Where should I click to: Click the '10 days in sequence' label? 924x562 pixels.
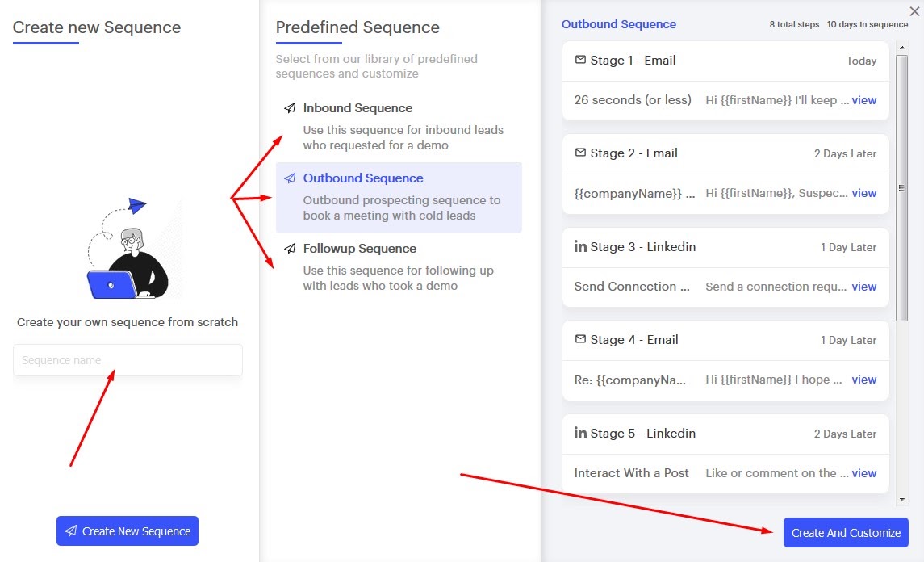click(868, 25)
